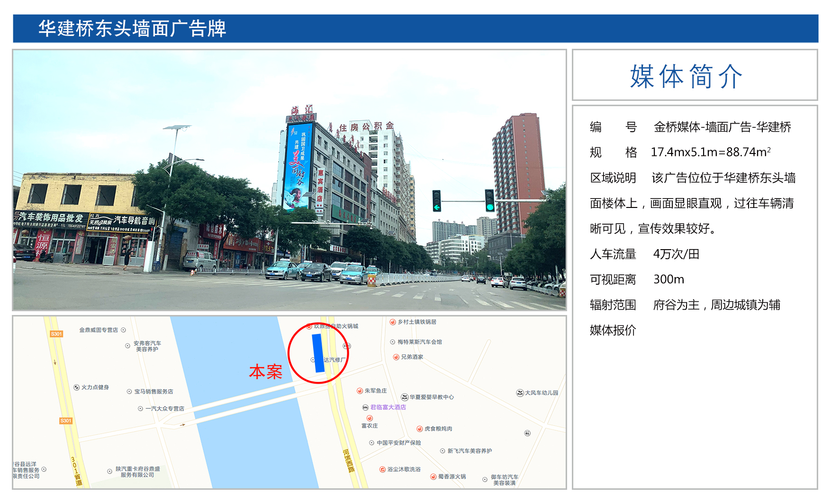Image resolution: width=831 pixels, height=504 pixels.
Task: Select the 规格 value 17.4mx5.1m=88.74m²
Action: click(711, 152)
